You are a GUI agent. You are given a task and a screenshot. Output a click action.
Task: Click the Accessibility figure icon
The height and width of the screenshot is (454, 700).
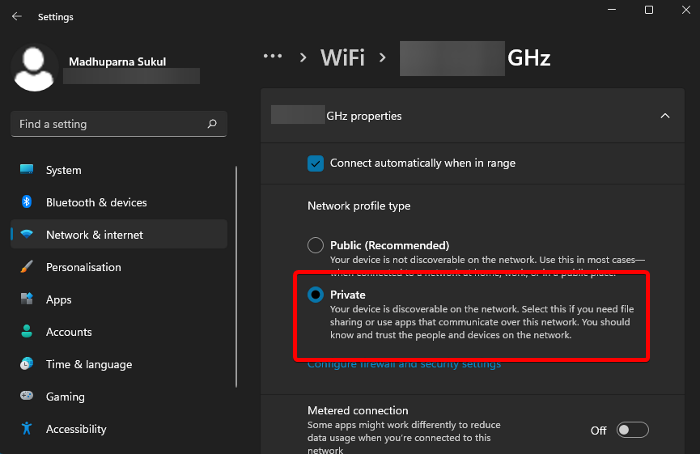click(x=26, y=429)
